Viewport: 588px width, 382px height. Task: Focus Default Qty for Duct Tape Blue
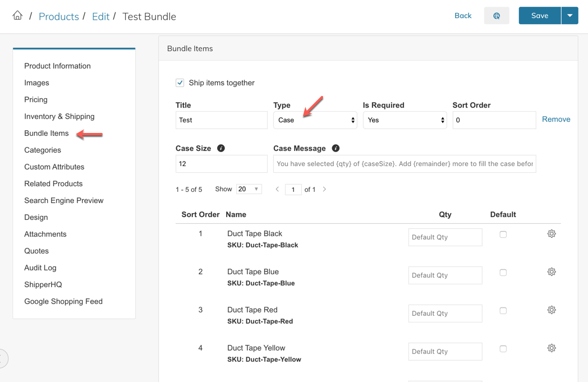(x=445, y=275)
